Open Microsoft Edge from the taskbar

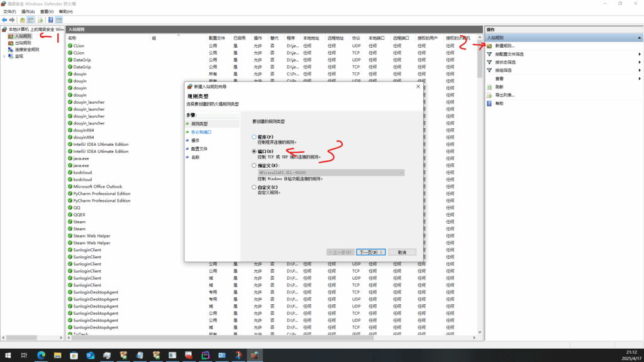[41, 356]
